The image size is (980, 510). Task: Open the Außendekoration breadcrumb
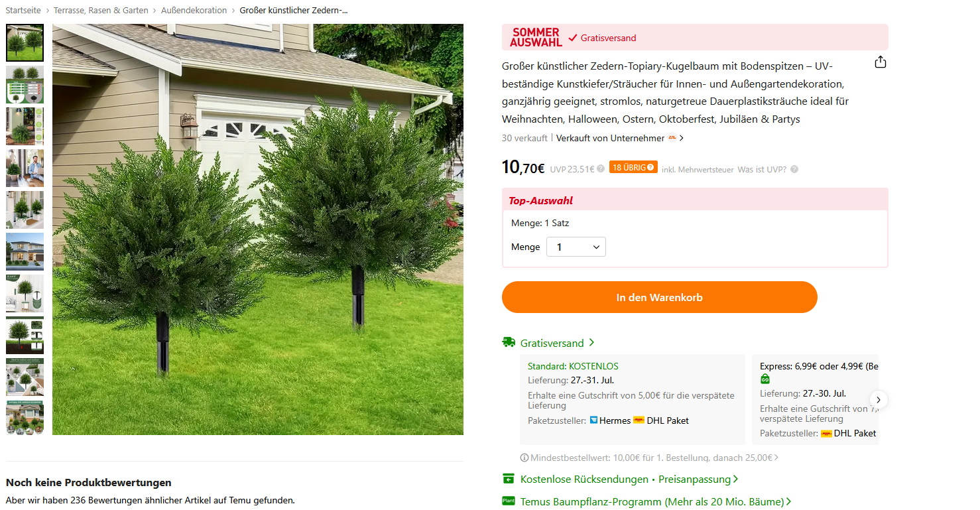(x=194, y=10)
